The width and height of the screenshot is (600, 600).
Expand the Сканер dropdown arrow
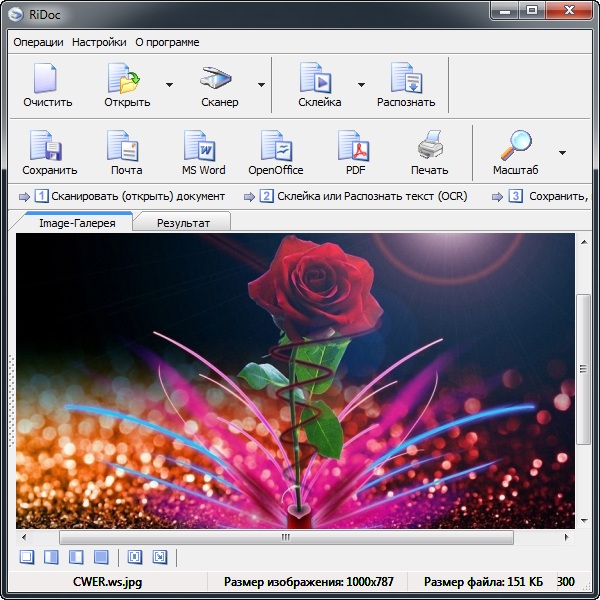coord(261,85)
